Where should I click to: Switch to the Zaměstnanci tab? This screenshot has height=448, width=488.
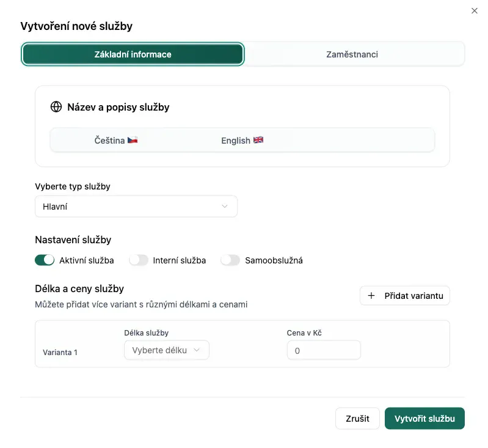(352, 54)
